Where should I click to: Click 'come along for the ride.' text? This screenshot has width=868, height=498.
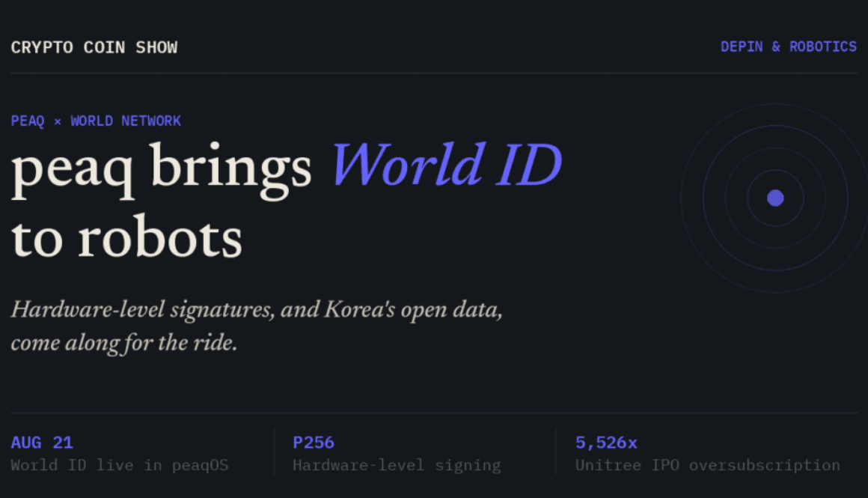pos(124,343)
